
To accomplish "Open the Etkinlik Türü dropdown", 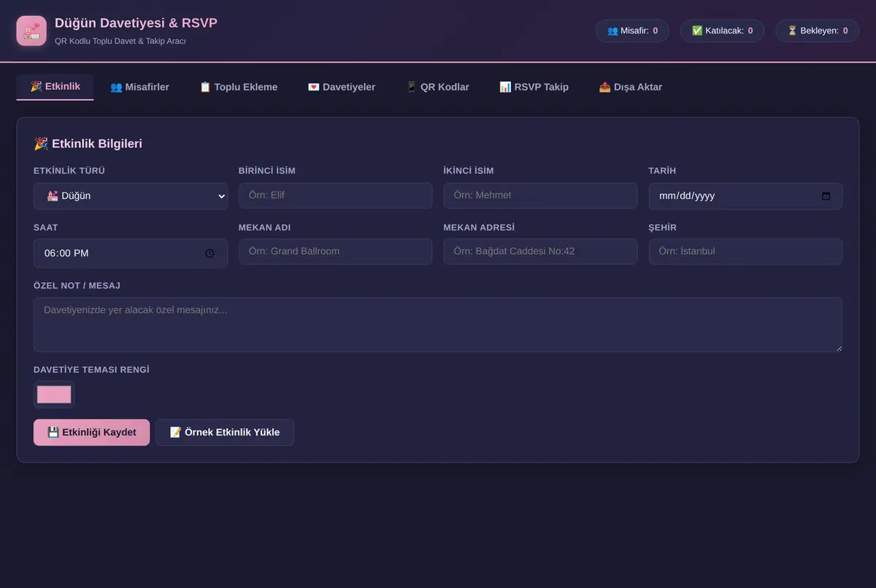I will [x=131, y=196].
